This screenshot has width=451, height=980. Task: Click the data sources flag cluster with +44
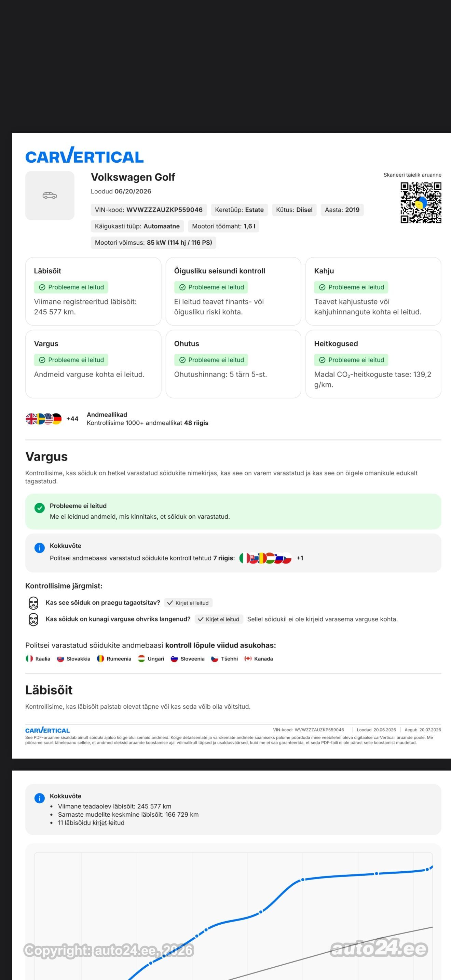(x=52, y=419)
